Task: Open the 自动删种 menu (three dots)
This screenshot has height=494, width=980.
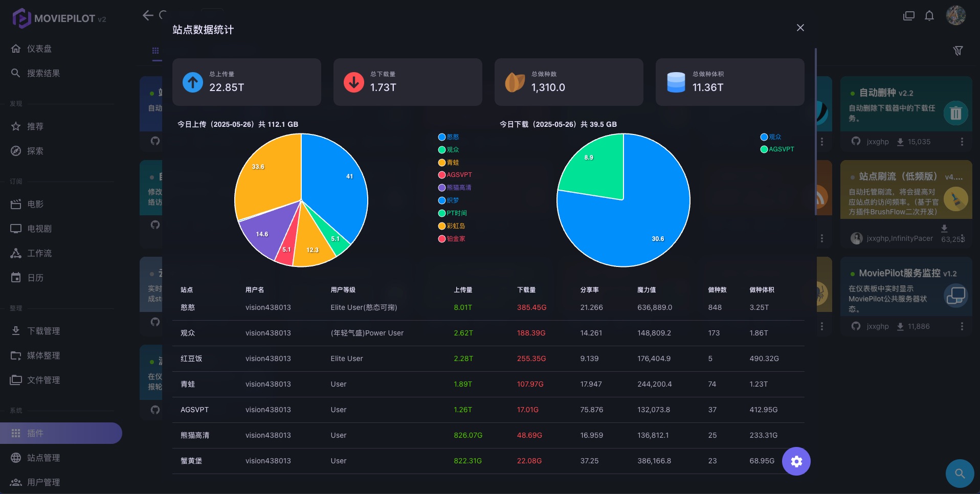Action: [x=962, y=142]
